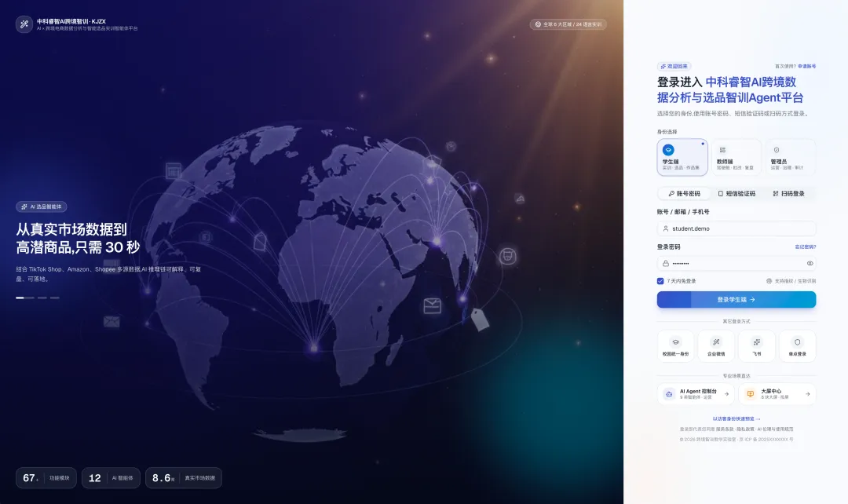
Task: Click the lock icon in the password field
Action: click(x=666, y=263)
